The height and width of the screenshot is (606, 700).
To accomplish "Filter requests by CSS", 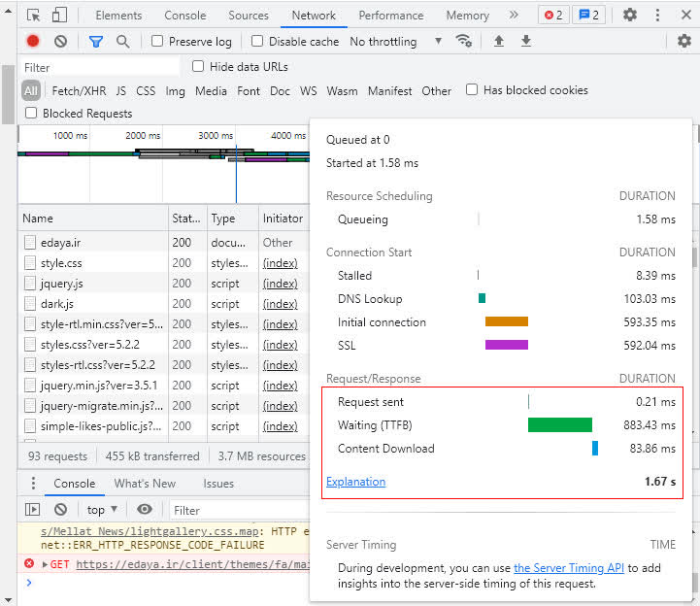I will tap(146, 90).
